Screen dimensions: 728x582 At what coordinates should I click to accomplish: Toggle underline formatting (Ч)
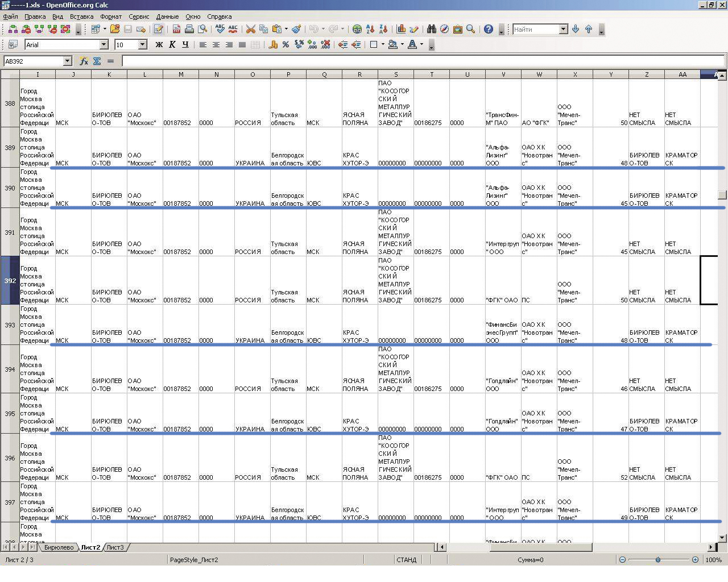pyautogui.click(x=185, y=44)
